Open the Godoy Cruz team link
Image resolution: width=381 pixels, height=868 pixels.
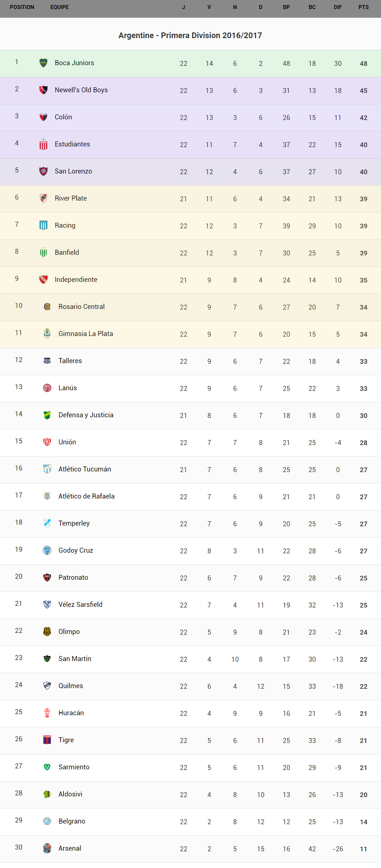[76, 550]
